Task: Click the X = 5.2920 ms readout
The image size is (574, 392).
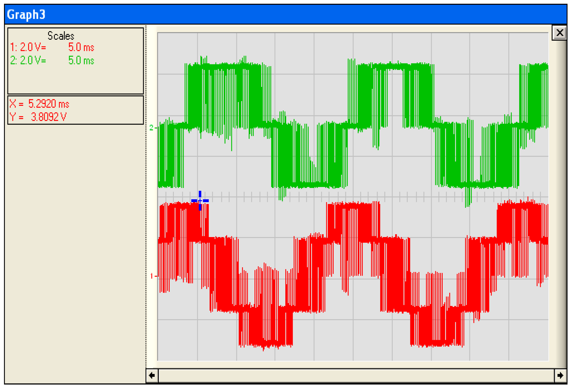Action: pos(39,104)
